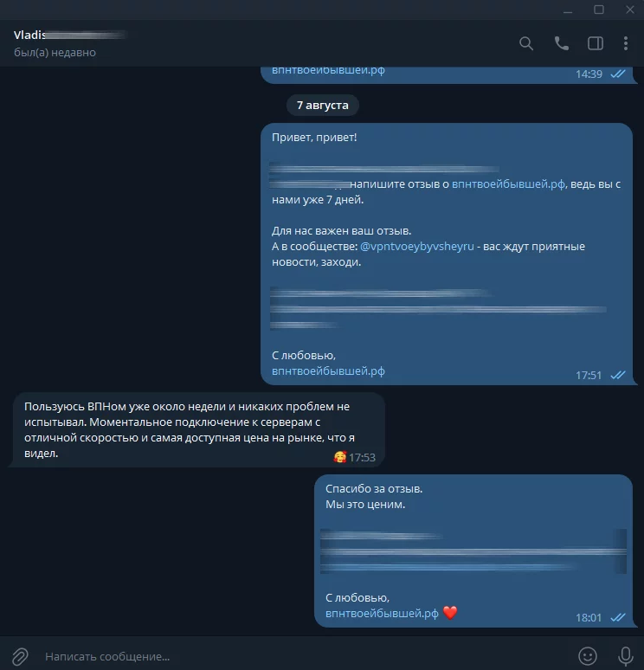Click the paperclip attach file icon

pos(20,656)
